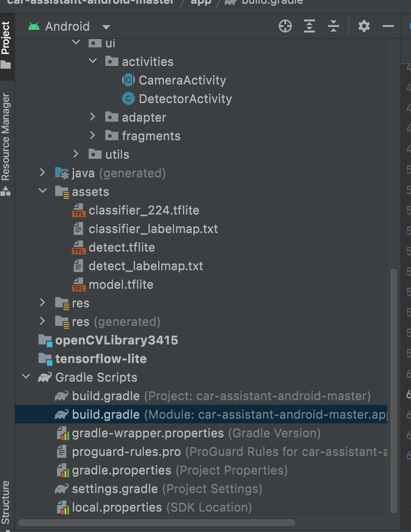Click the TFL icon of detect.tflite
Screen dimensions: 411x532
pyautogui.click(x=79, y=247)
